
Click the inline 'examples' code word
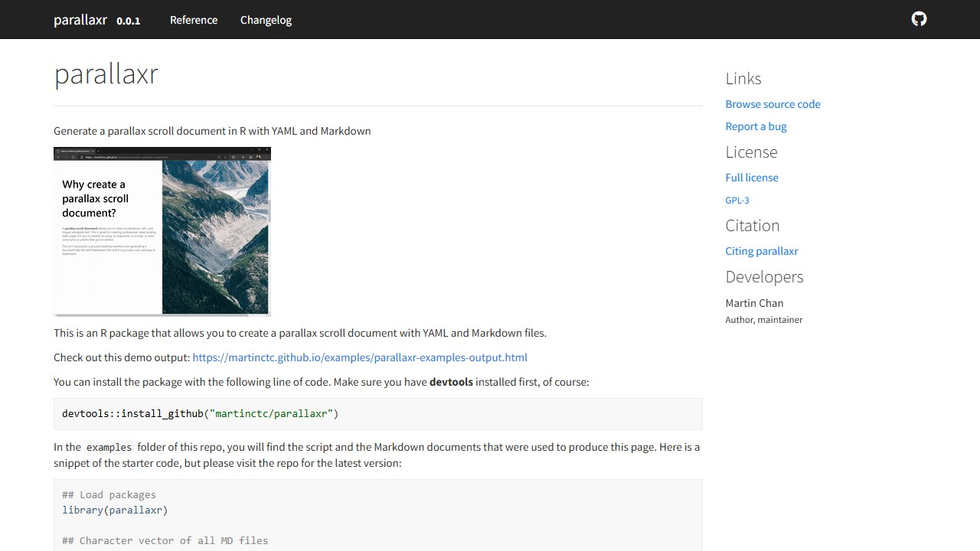109,447
